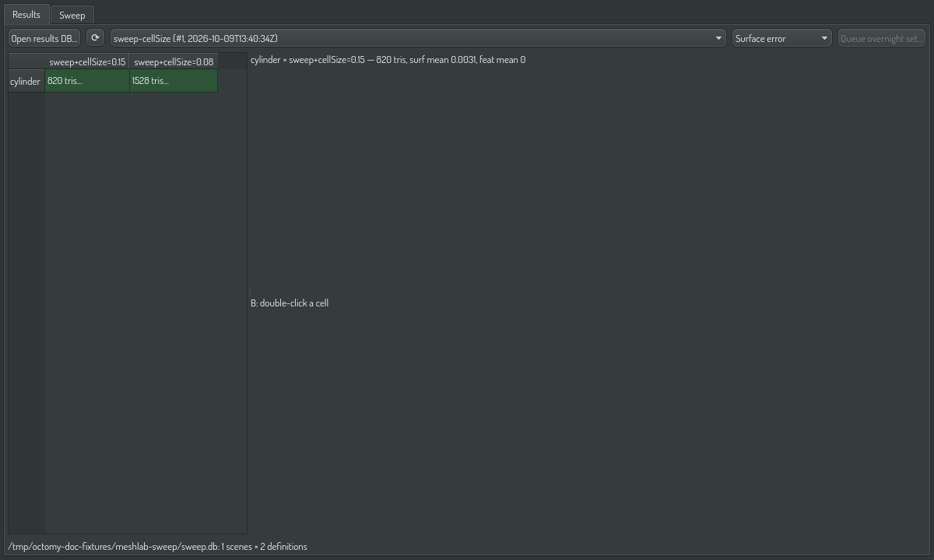Click the table's top-left corner select-all box

pos(26,61)
